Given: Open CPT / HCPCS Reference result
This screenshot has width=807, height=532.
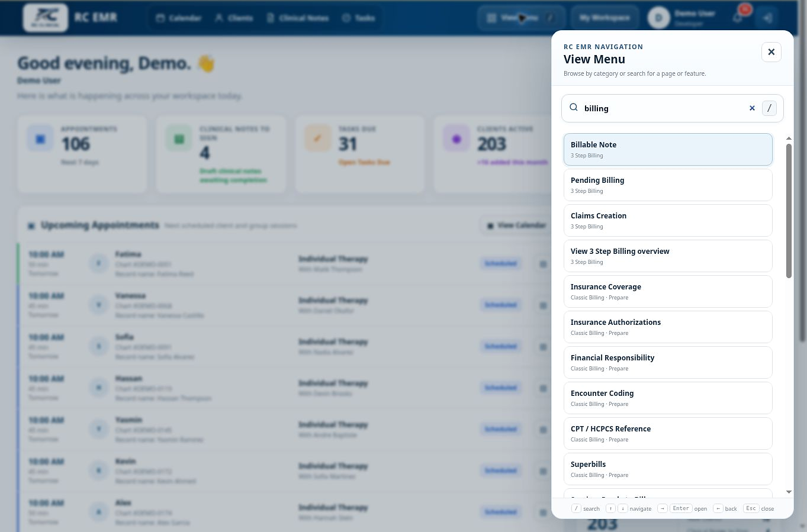Looking at the screenshot, I should (x=668, y=433).
